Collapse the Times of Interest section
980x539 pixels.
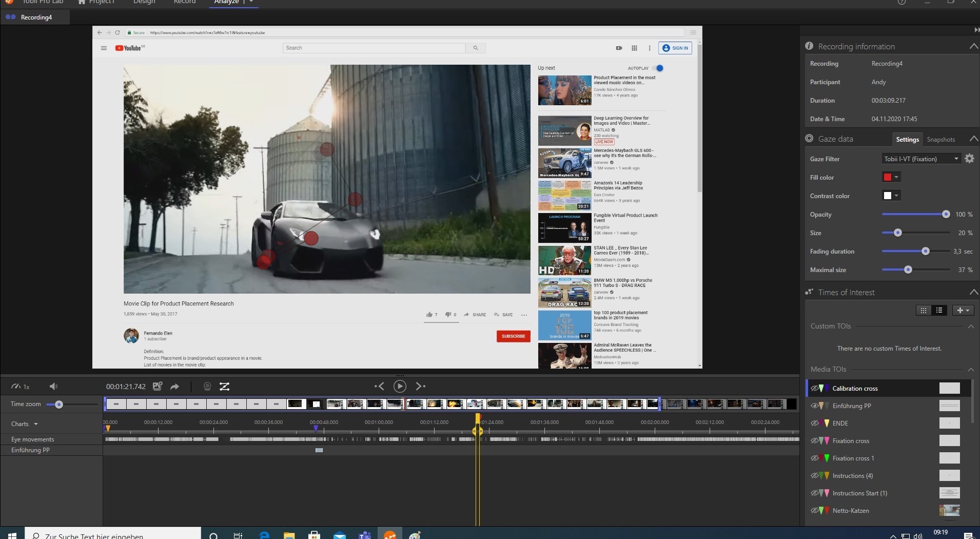click(973, 292)
